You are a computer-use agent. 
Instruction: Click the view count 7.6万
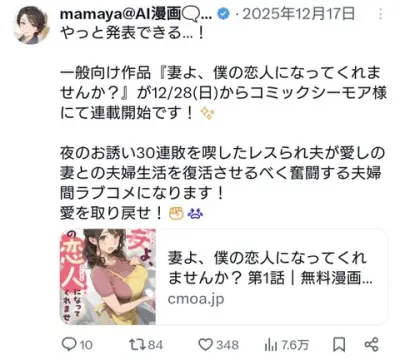[295, 345]
